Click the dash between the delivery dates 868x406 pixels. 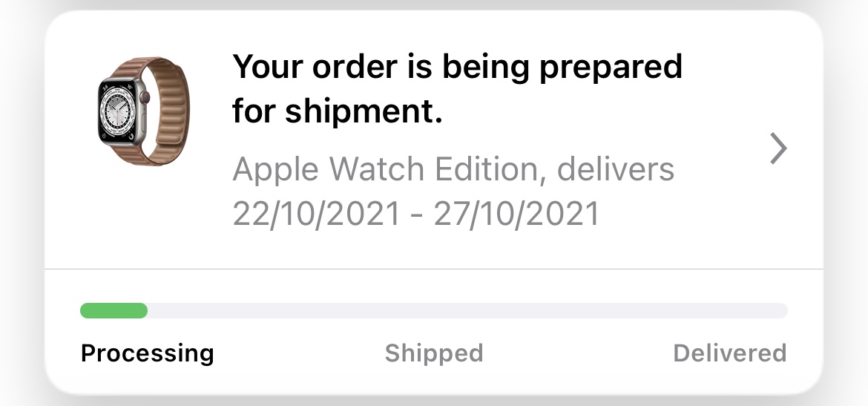tap(417, 215)
